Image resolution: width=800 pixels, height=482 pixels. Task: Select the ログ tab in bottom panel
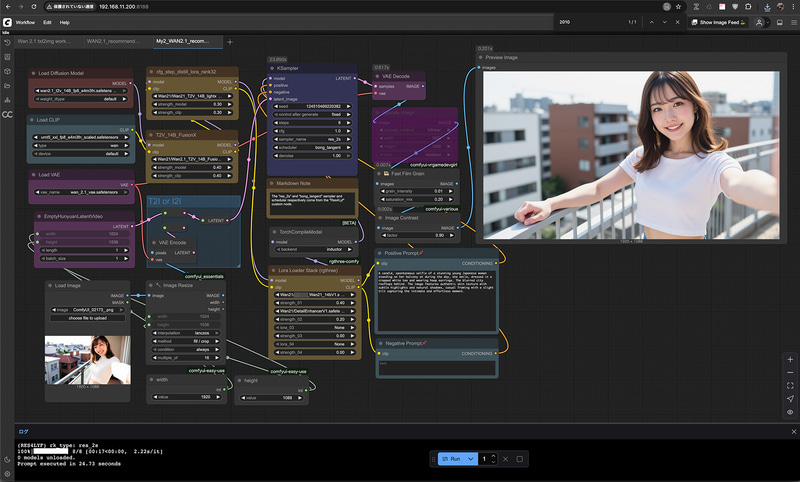[23, 432]
